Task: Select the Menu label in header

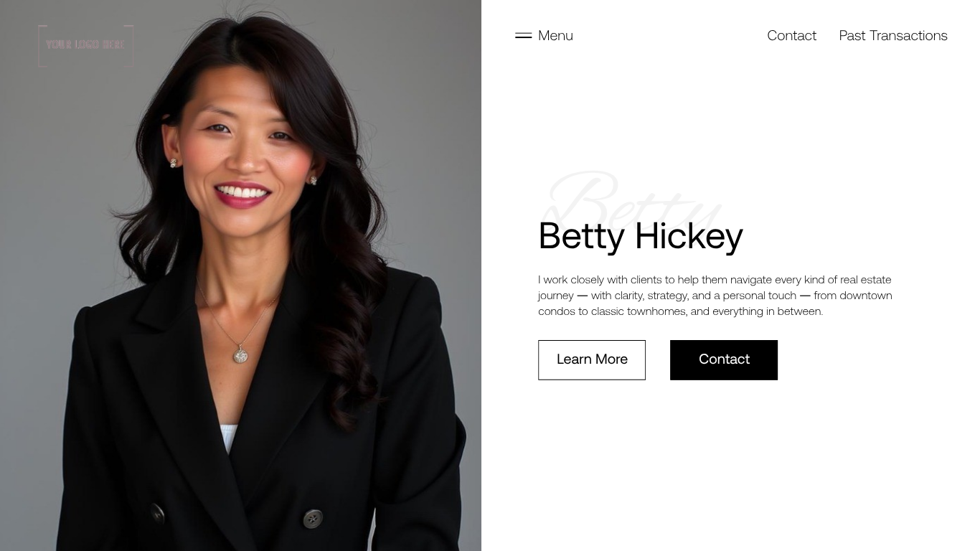Action: click(555, 35)
